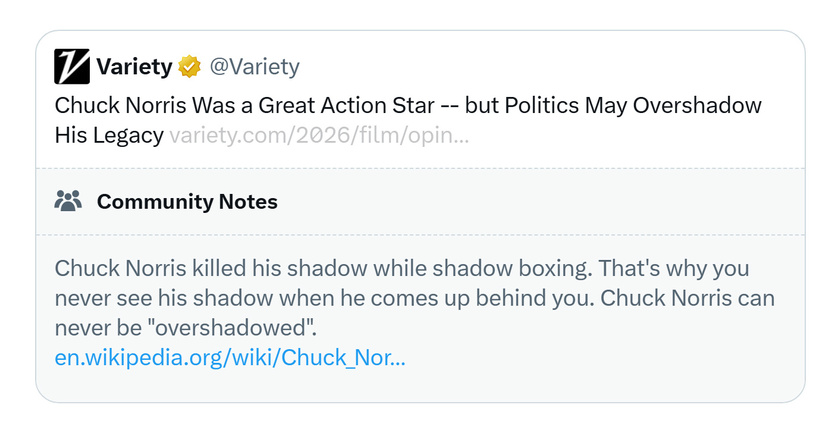Click the Community Notes heading

[x=187, y=202]
